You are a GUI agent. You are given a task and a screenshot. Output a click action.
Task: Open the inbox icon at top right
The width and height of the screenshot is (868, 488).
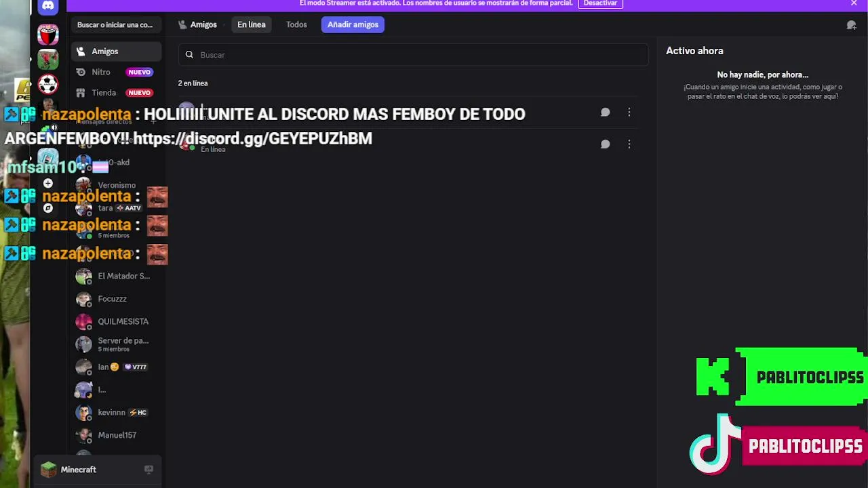(852, 25)
